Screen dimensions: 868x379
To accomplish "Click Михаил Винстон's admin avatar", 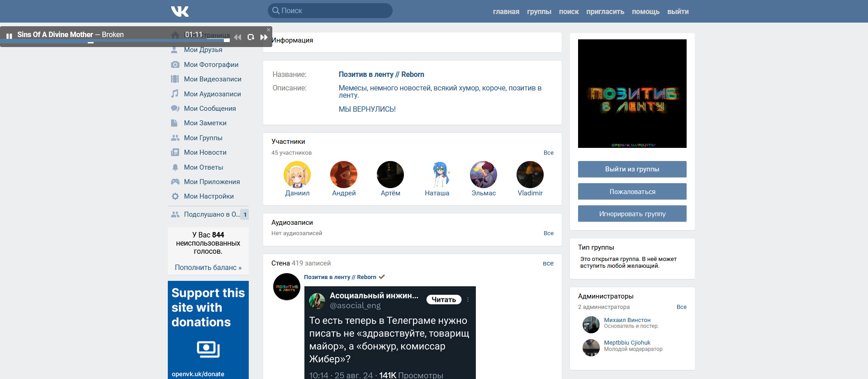I will click(591, 325).
